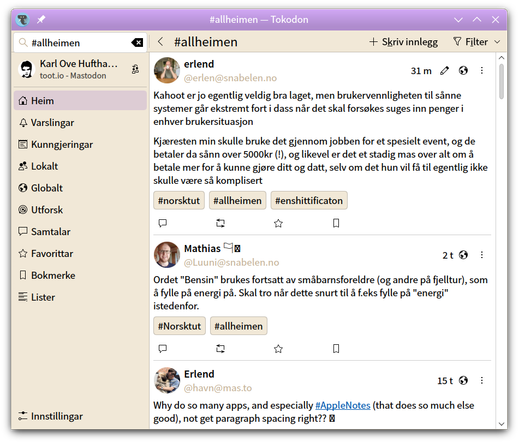This screenshot has width=519, height=443.
Task: Open the Filter dropdown
Action: pos(476,42)
